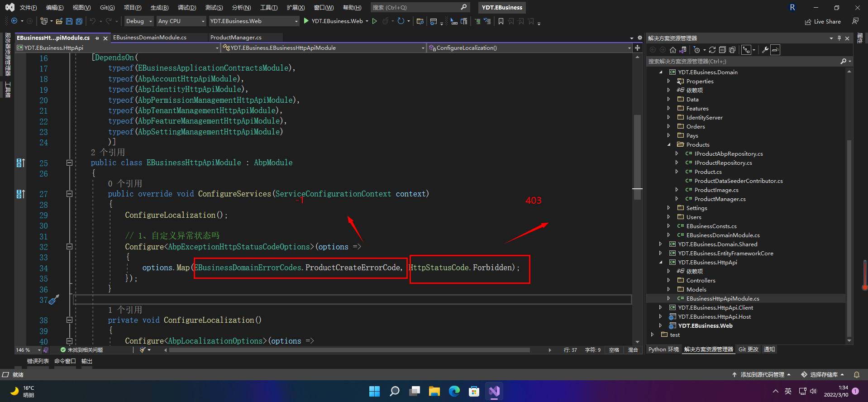Open the feedback icon beside Live Share
Screen dimensions: 868x402
click(x=855, y=21)
